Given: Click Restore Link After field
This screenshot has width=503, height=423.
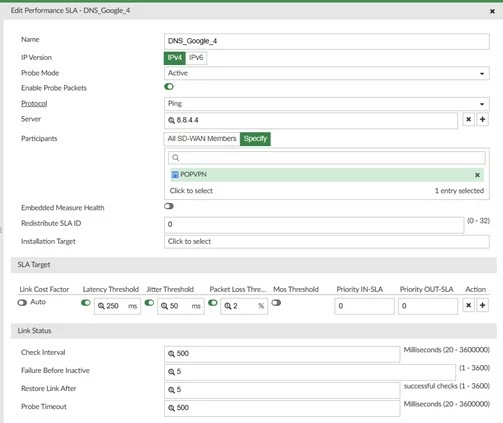Looking at the screenshot, I should (x=282, y=390).
